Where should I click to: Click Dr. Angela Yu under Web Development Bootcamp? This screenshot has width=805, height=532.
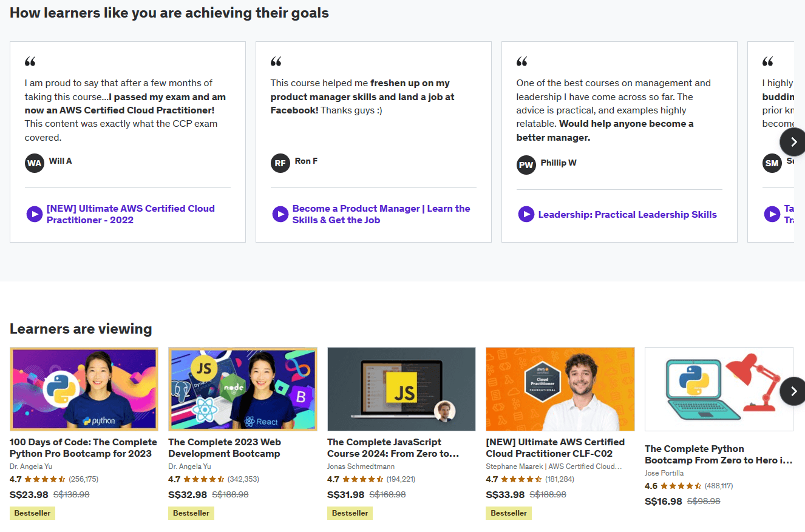click(x=189, y=466)
